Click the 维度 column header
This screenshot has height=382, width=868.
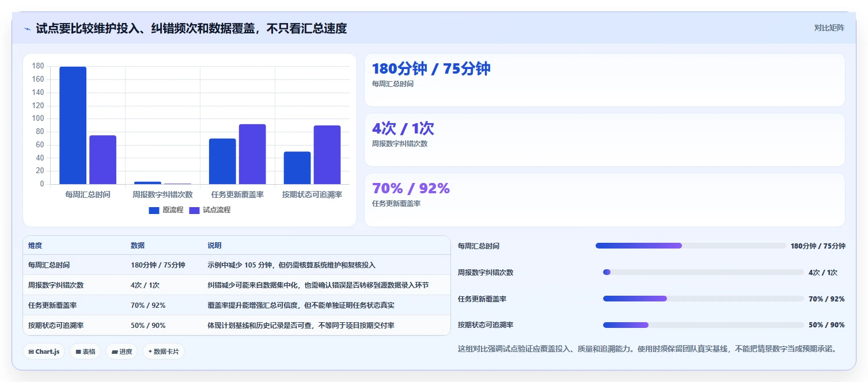(35, 246)
